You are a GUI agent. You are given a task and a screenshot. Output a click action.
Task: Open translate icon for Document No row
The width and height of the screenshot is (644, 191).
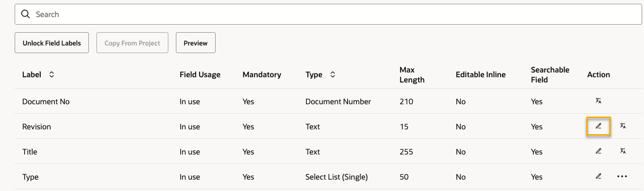point(598,101)
